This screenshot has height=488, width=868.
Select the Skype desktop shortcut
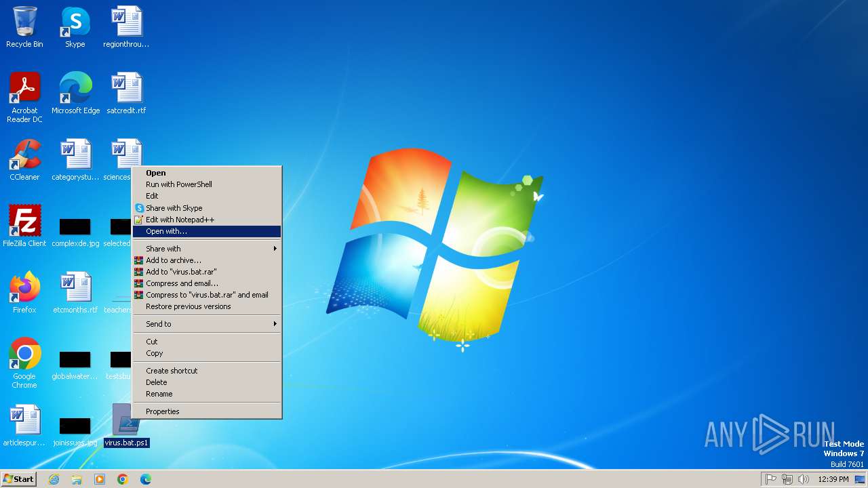click(75, 27)
